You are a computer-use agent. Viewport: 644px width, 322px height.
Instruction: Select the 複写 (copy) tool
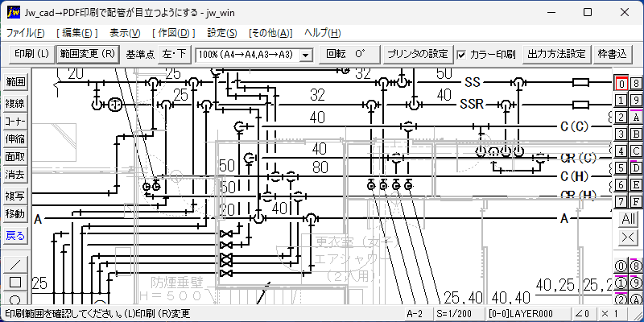tap(15, 196)
